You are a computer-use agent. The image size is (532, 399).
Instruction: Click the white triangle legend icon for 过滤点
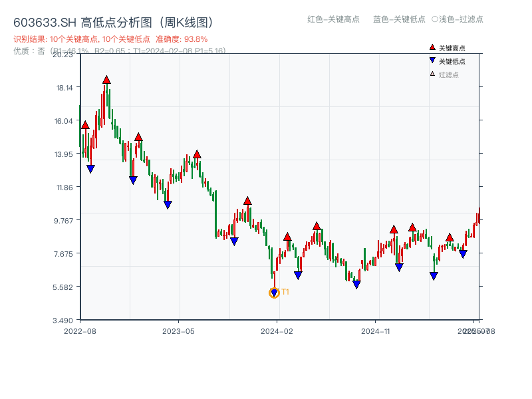432,74
